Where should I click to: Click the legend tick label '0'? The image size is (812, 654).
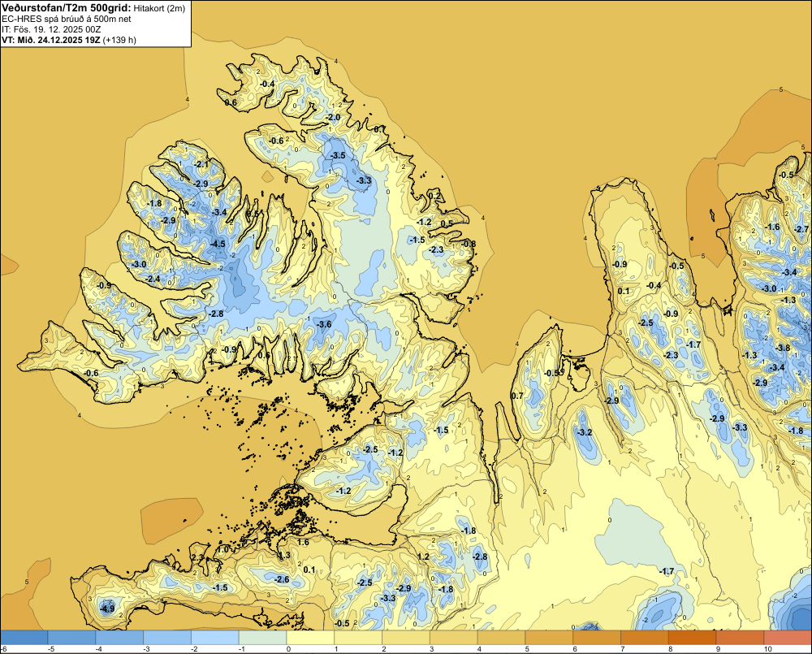[288, 649]
